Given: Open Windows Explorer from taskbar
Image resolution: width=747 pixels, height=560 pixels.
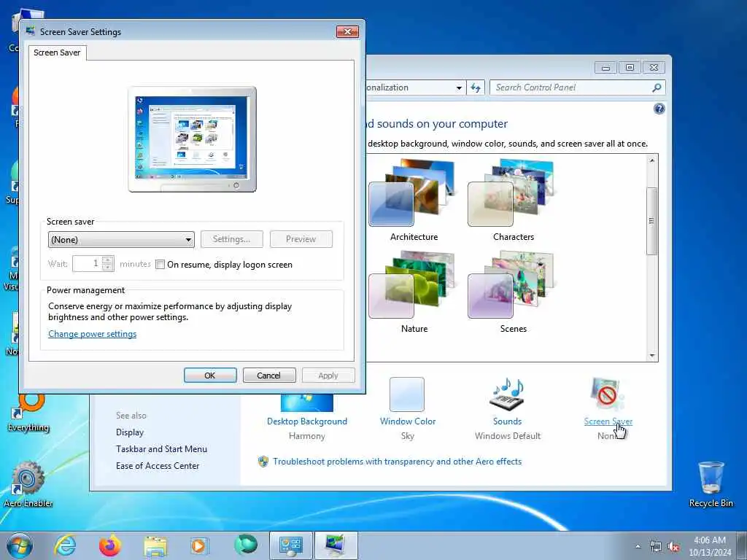Looking at the screenshot, I should pyautogui.click(x=155, y=546).
